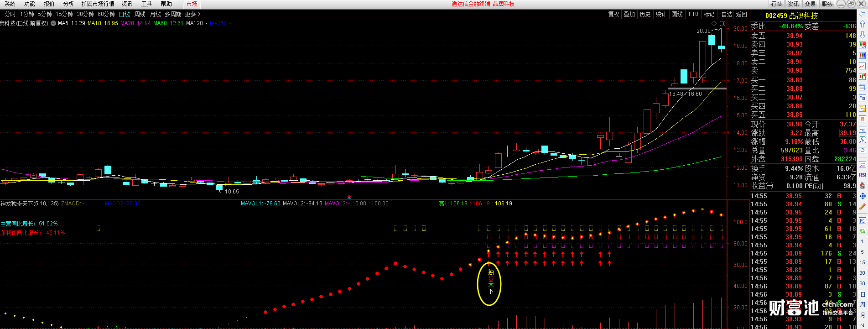This screenshot has height=329, width=868.
Task: Click the small panel icon beside the diamond
Action: [x=722, y=23]
